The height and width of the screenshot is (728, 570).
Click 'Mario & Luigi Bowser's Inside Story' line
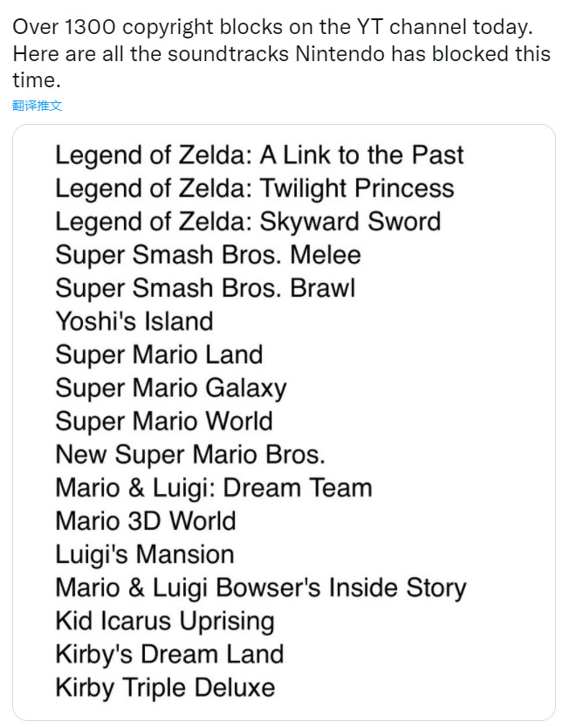pos(260,587)
